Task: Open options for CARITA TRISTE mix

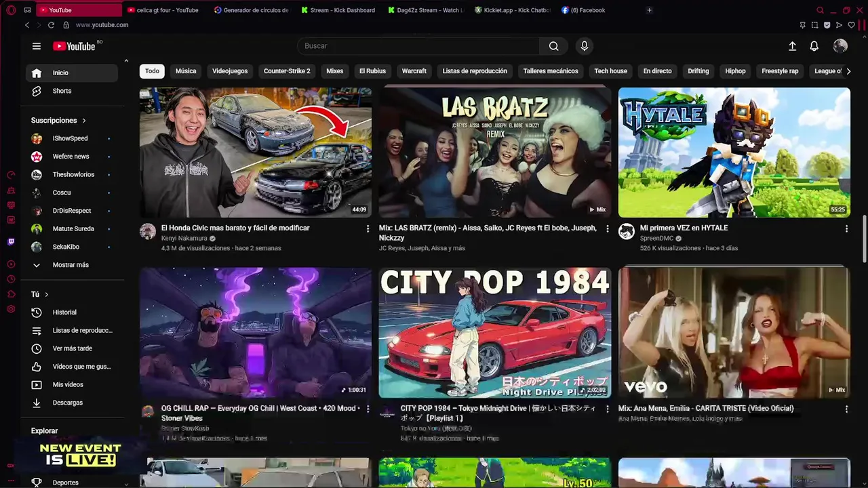Action: (846, 409)
